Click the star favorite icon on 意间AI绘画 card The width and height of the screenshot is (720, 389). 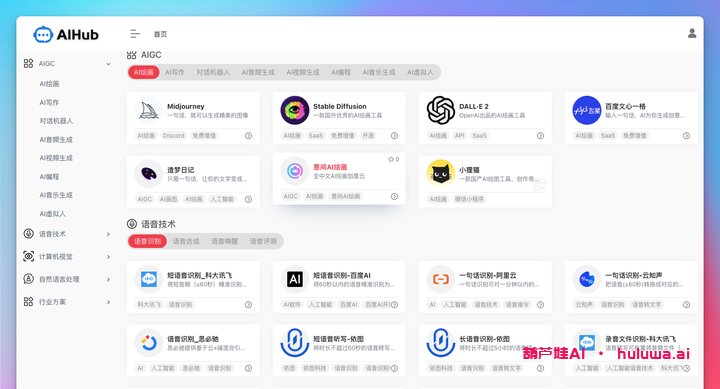(391, 159)
